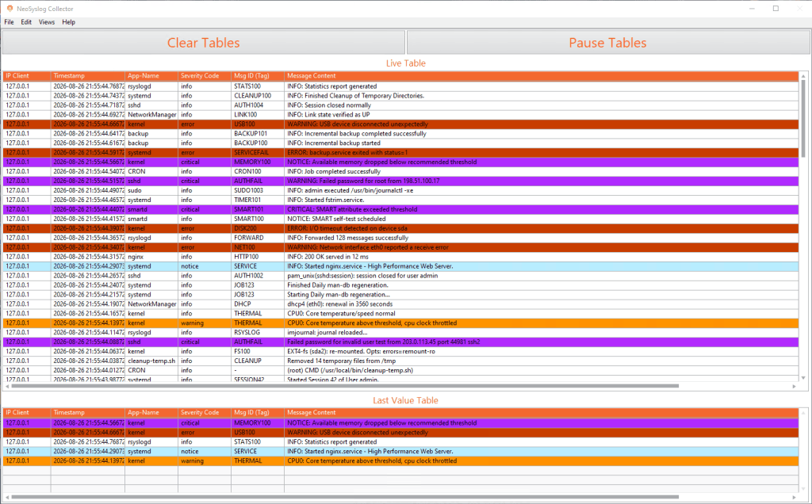Sort Live Table by Severity Code header

(x=204, y=76)
